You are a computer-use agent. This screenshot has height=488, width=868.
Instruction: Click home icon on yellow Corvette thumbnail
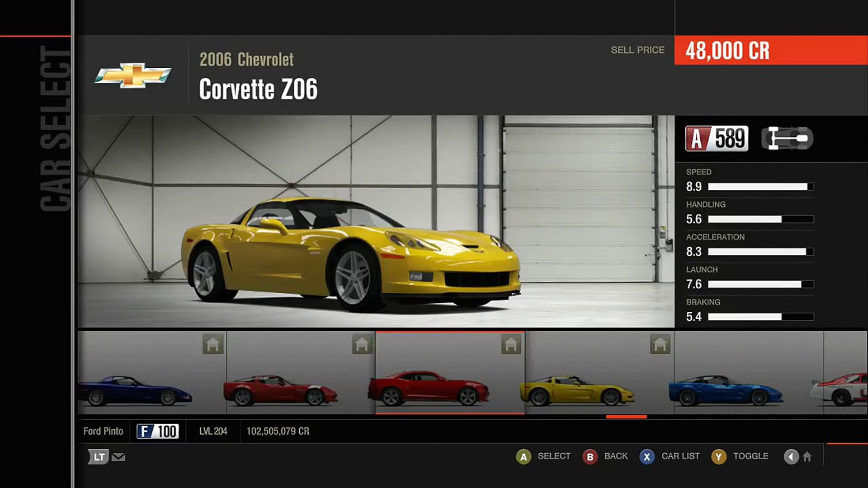660,345
